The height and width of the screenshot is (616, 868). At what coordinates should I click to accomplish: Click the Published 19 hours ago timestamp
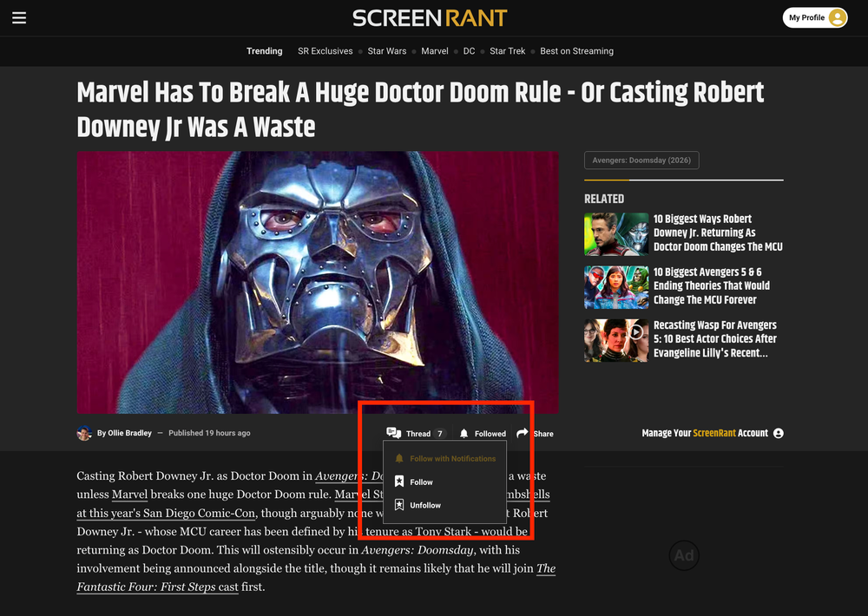click(209, 433)
